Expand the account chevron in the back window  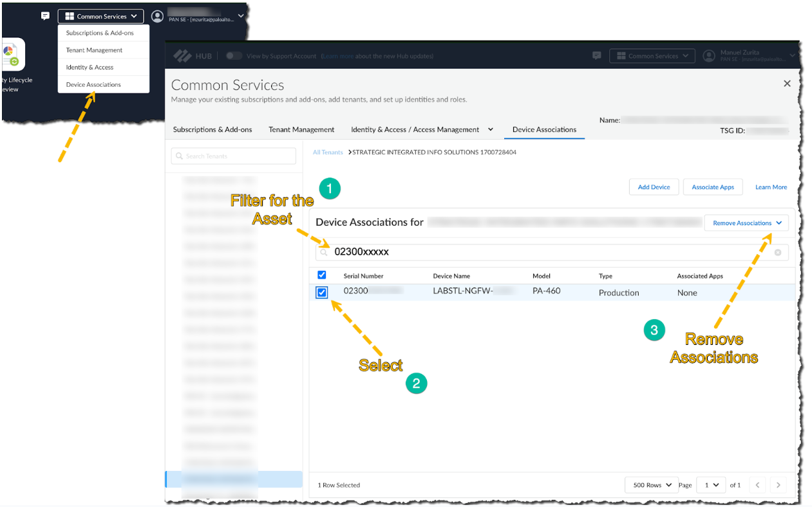[241, 15]
